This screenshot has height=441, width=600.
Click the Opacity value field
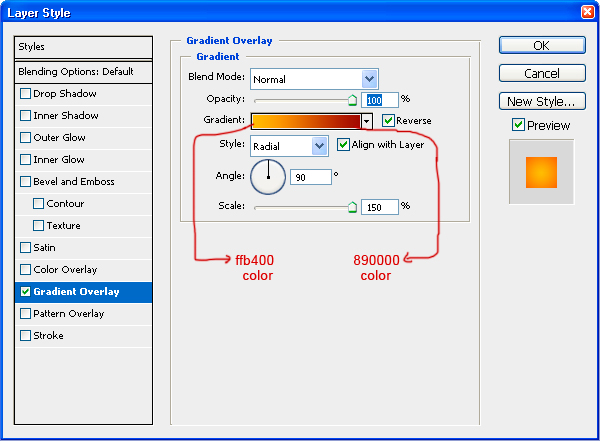pyautogui.click(x=380, y=100)
